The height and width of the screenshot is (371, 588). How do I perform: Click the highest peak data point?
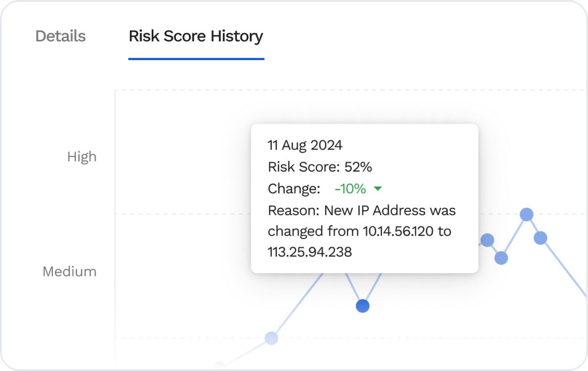pos(527,214)
